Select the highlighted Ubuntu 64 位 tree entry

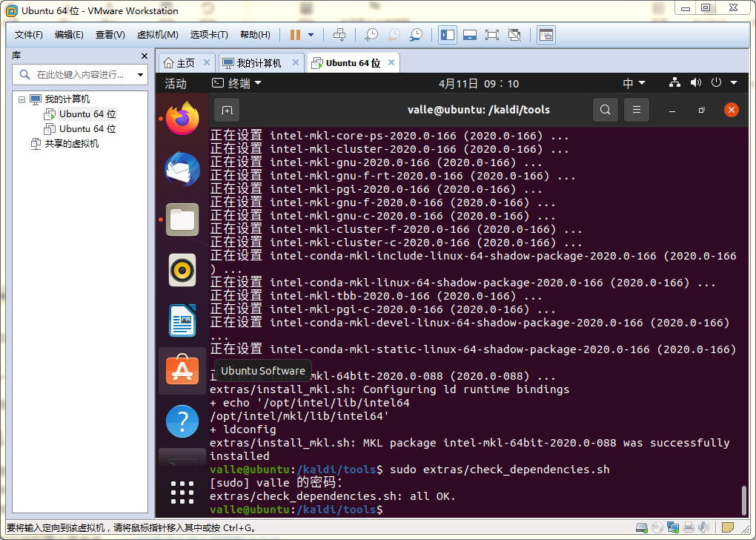coord(87,114)
